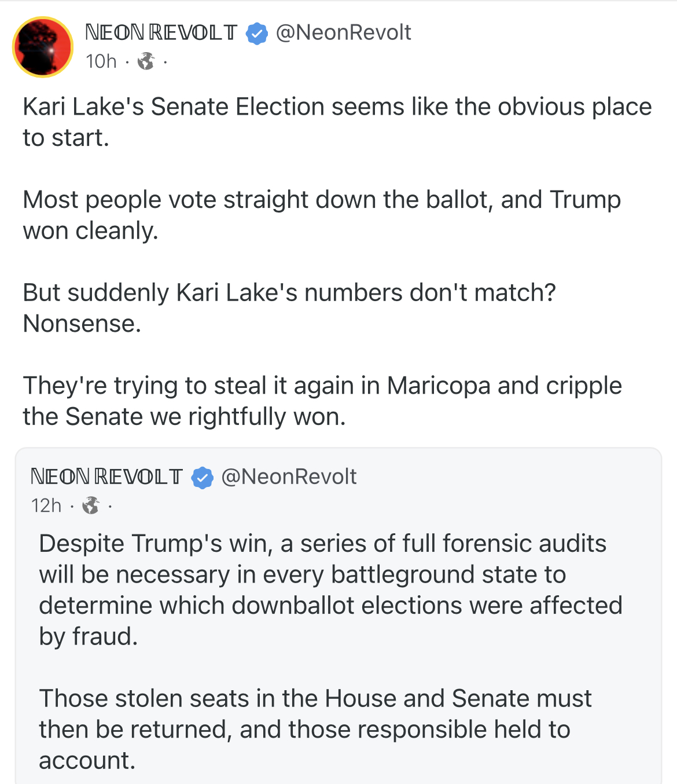The image size is (677, 784).
Task: Click the NEON REVOLT name inside the quoted post
Action: (106, 477)
